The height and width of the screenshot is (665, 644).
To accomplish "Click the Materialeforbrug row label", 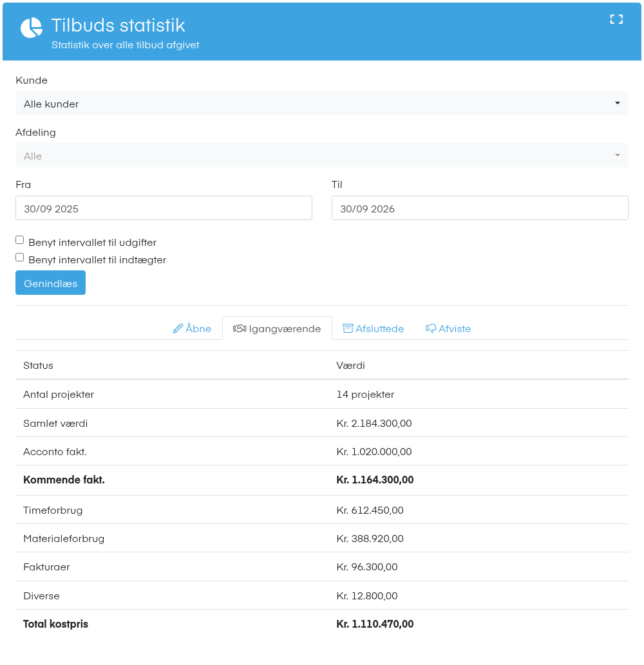I will click(x=64, y=539).
